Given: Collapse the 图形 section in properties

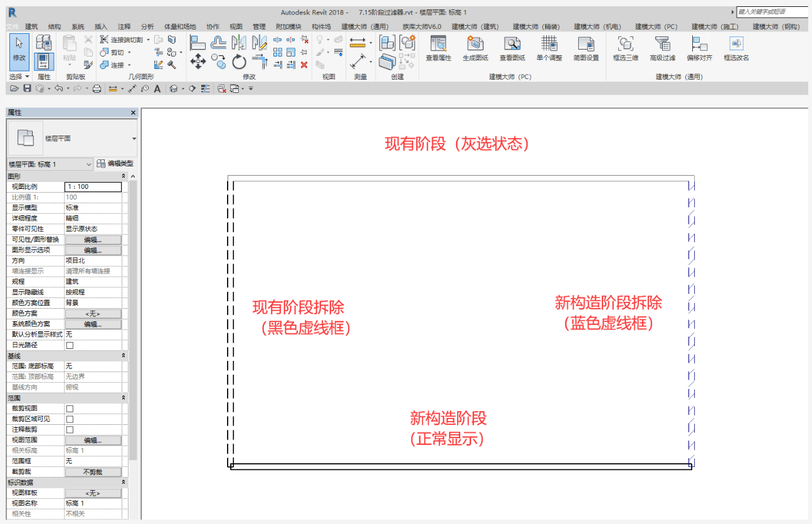Looking at the screenshot, I should (x=124, y=176).
